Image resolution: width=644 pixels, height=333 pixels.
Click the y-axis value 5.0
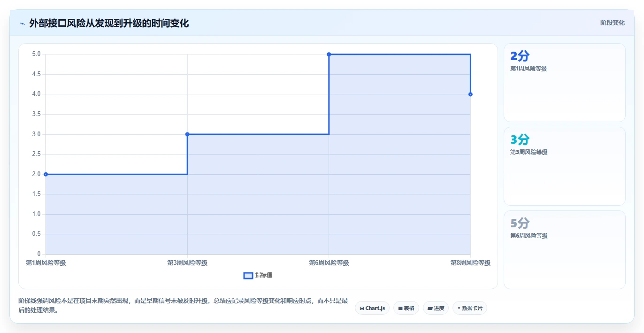pos(36,54)
